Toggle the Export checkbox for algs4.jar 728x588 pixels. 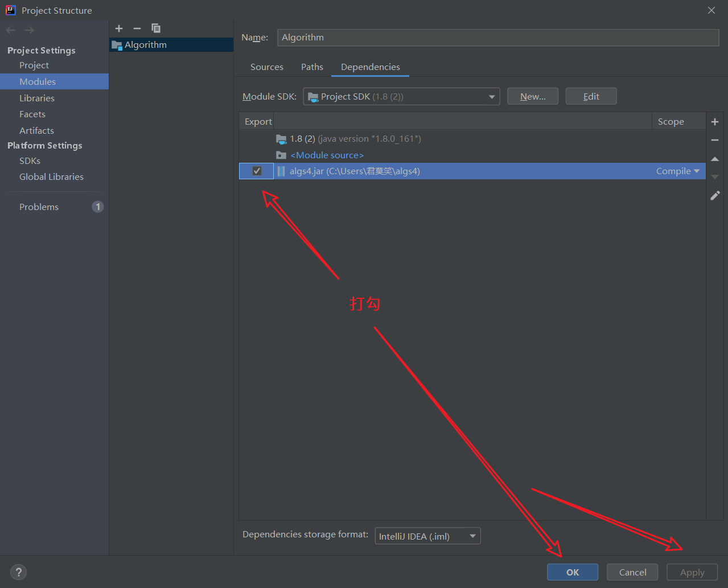257,171
